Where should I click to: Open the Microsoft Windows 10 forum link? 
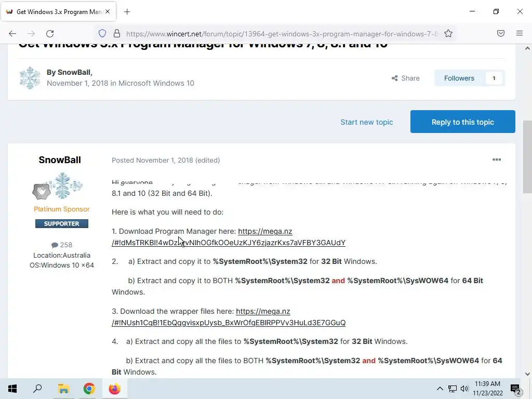pos(156,83)
